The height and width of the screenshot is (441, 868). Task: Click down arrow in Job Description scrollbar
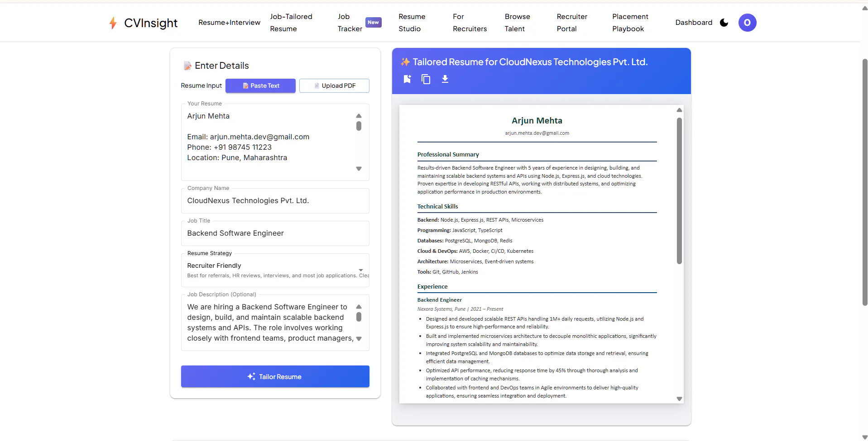coord(359,339)
